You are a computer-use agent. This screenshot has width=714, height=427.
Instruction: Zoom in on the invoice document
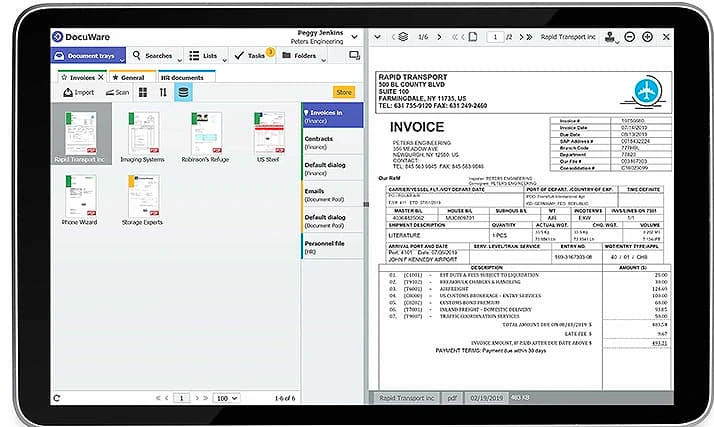[x=647, y=37]
